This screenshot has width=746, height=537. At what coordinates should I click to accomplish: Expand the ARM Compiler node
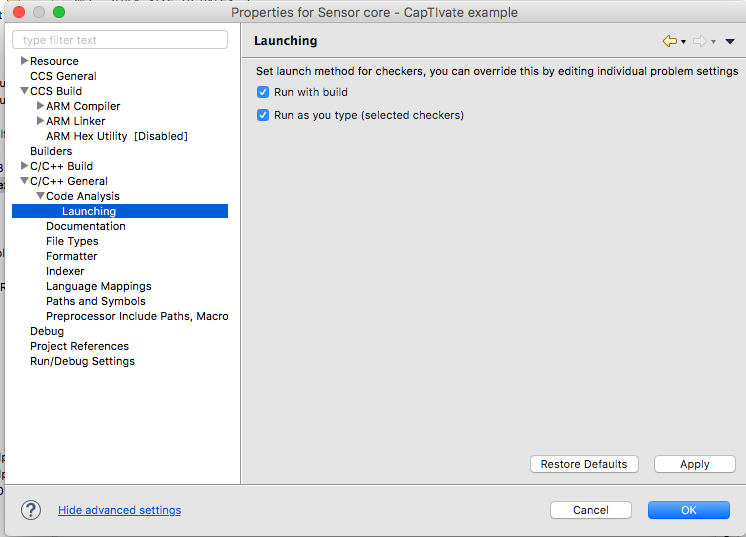tap(40, 106)
